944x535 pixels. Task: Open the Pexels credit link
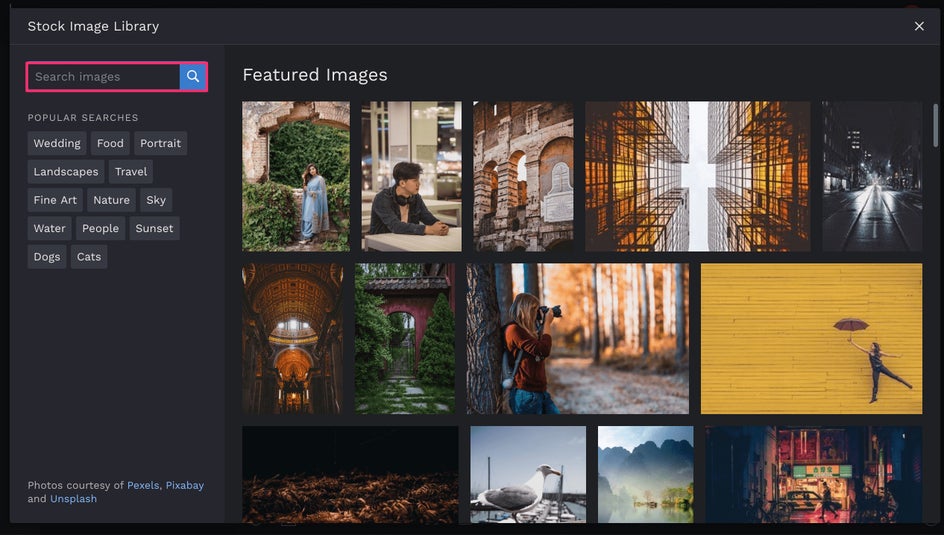click(x=143, y=485)
